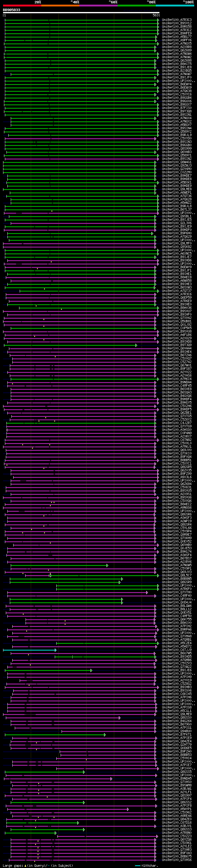Click hit label UniRef100_Q2L3V6
The width and height of the screenshot is (197, 868).
(x=177, y=223)
